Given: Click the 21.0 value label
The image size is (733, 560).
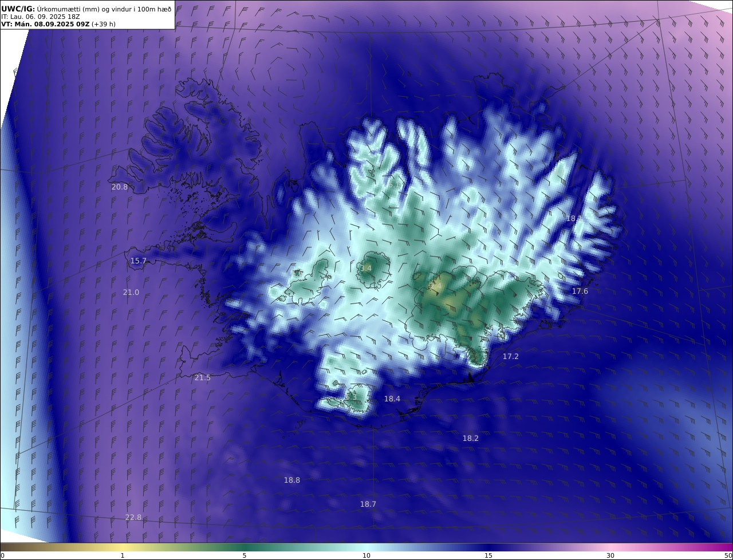Looking at the screenshot, I should (x=131, y=293).
